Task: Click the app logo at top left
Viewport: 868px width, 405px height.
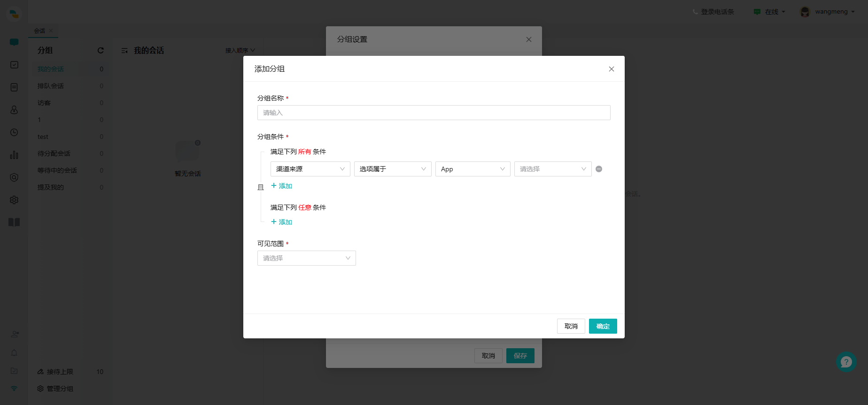Action: click(x=14, y=14)
